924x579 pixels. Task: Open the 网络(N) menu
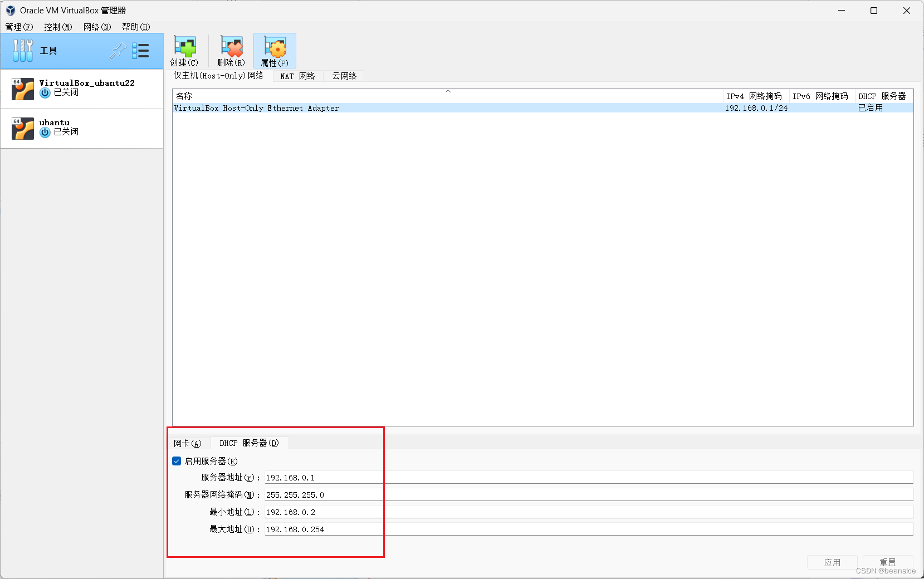click(97, 27)
